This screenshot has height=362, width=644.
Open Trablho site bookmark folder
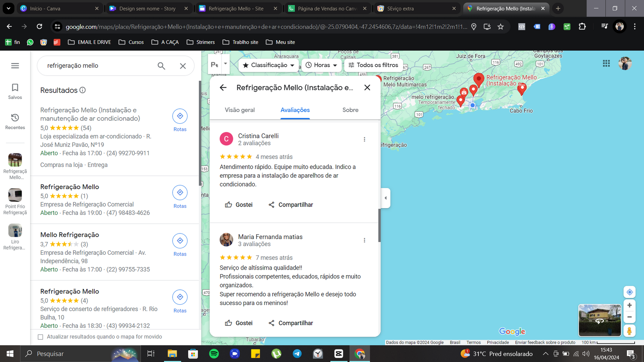(x=240, y=42)
